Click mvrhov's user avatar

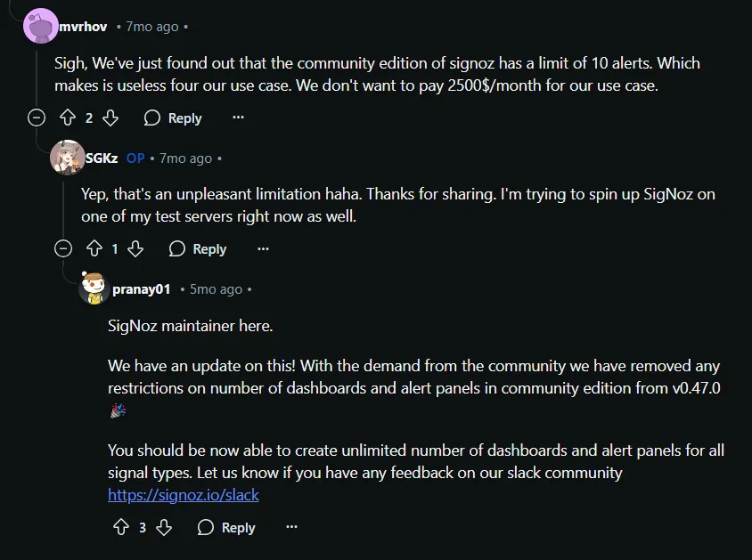point(39,26)
